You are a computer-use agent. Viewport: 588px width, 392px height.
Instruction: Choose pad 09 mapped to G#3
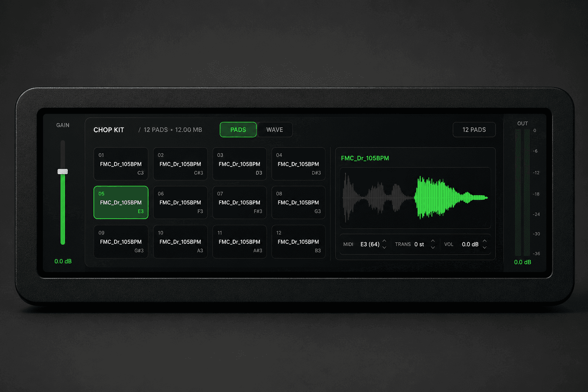pyautogui.click(x=121, y=242)
